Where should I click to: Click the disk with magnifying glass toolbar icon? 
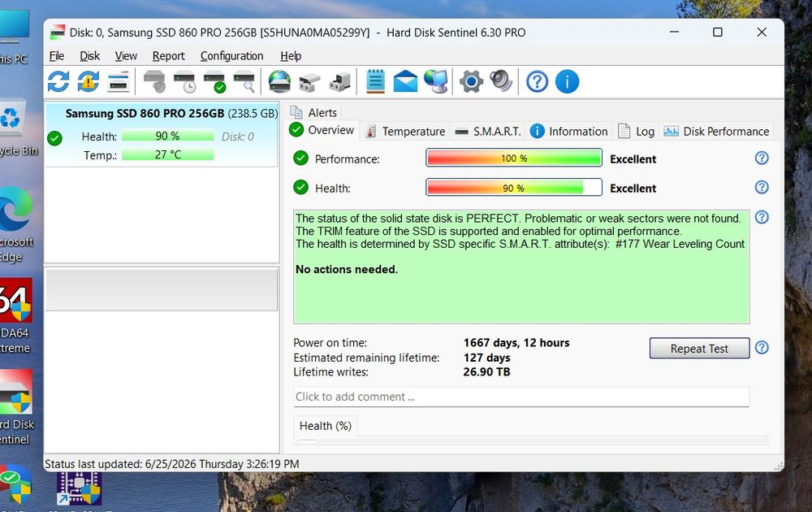(x=244, y=81)
